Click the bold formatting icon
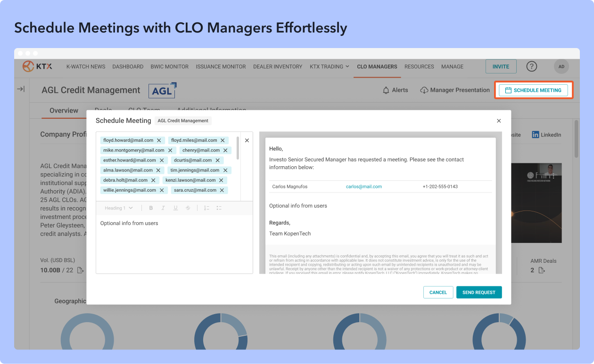The width and height of the screenshot is (594, 364). coord(151,208)
